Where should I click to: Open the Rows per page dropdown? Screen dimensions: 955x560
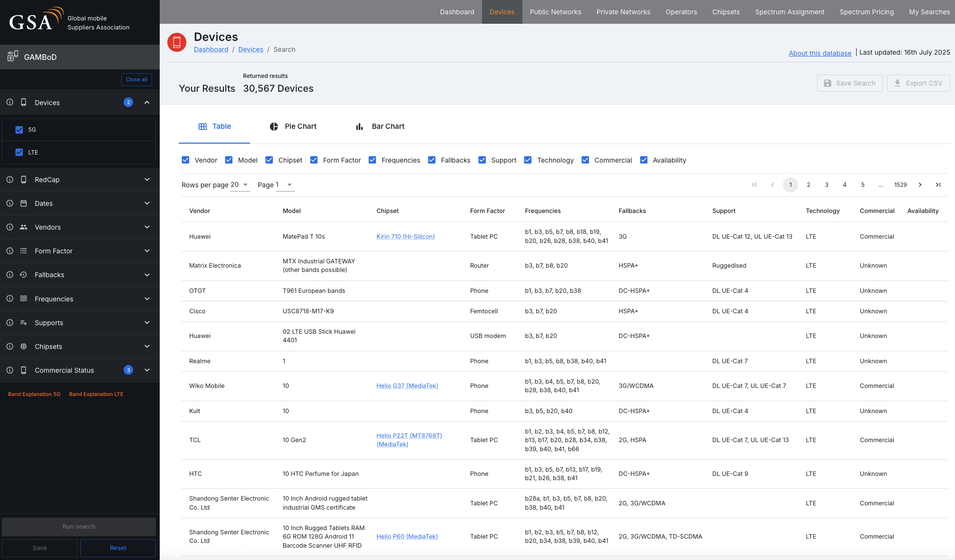pos(240,185)
